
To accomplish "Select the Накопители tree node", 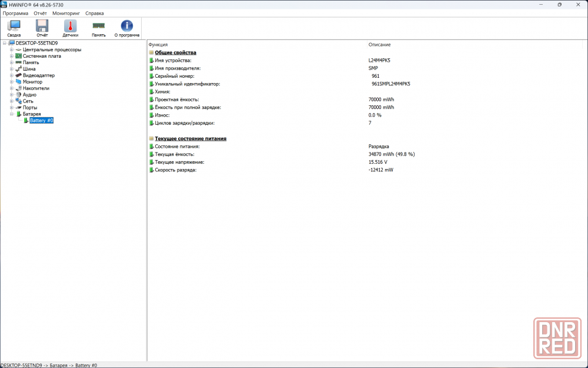I will pyautogui.click(x=36, y=88).
